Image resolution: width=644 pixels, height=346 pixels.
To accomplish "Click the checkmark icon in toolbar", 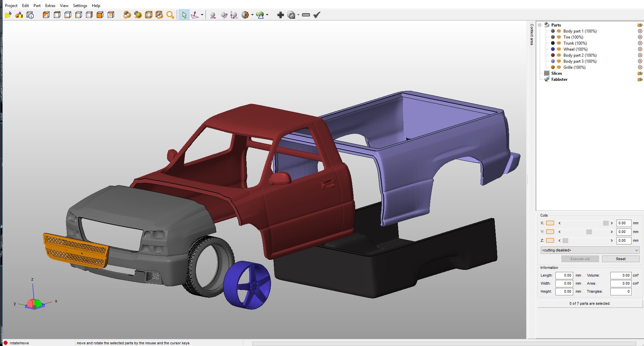I will coord(317,15).
